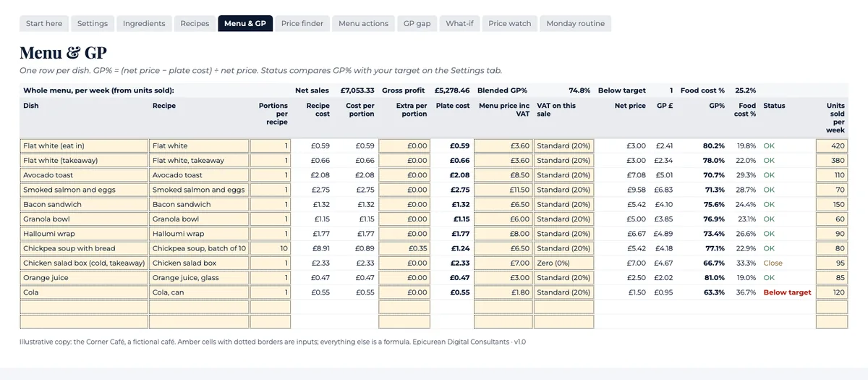This screenshot has height=380, width=868.
Task: Select Chicken salad box (cold, takeaway) dish field
Action: [x=84, y=263]
